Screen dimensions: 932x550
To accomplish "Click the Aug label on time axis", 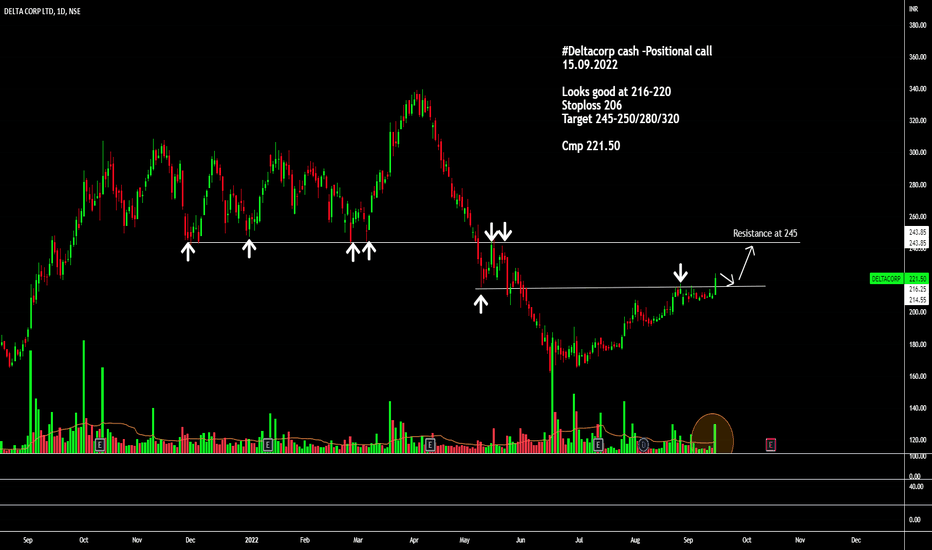I will [635, 540].
